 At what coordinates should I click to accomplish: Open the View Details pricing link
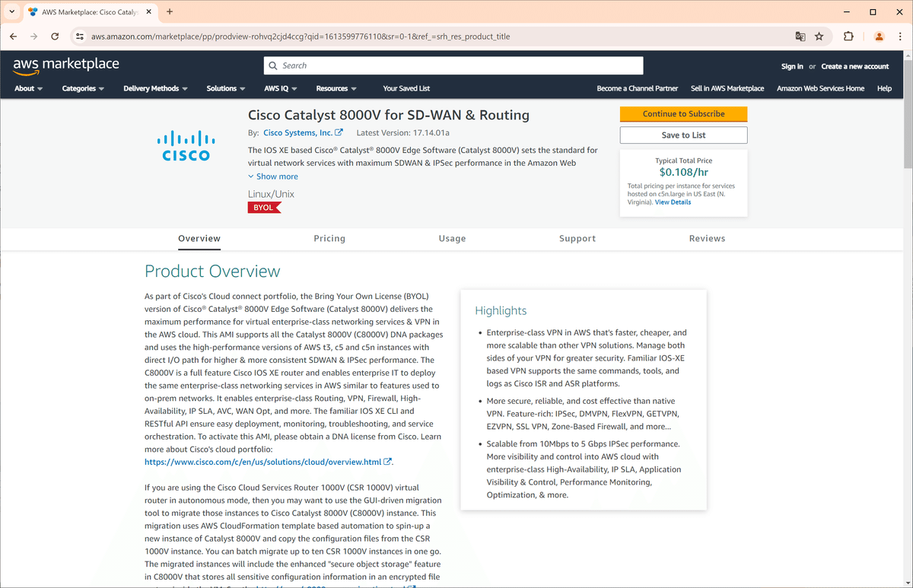(673, 202)
